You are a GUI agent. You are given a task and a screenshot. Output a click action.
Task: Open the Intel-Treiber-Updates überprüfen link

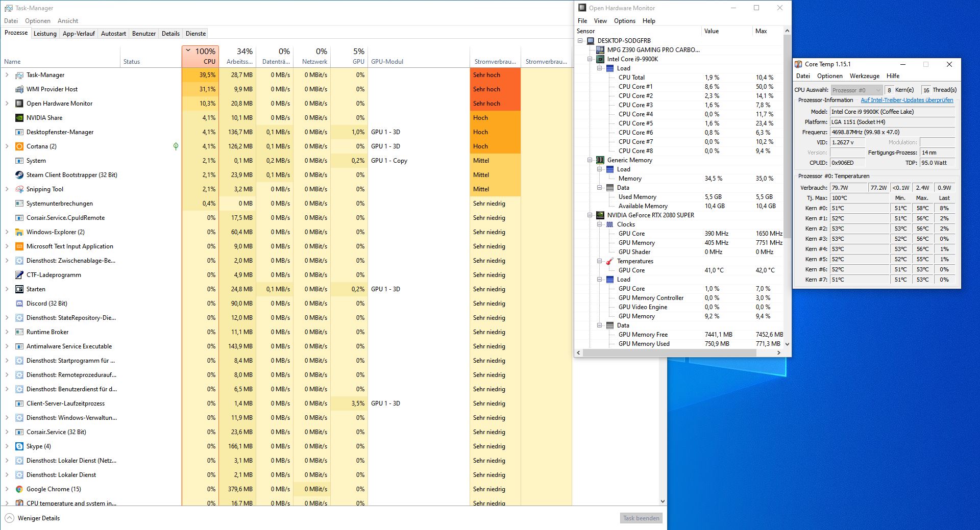[x=907, y=100]
